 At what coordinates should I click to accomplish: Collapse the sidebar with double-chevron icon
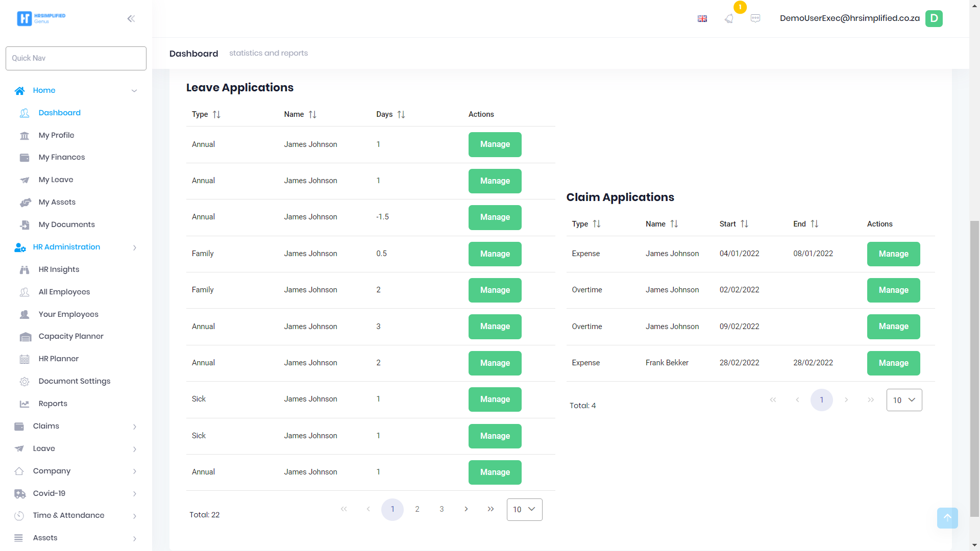tap(131, 19)
